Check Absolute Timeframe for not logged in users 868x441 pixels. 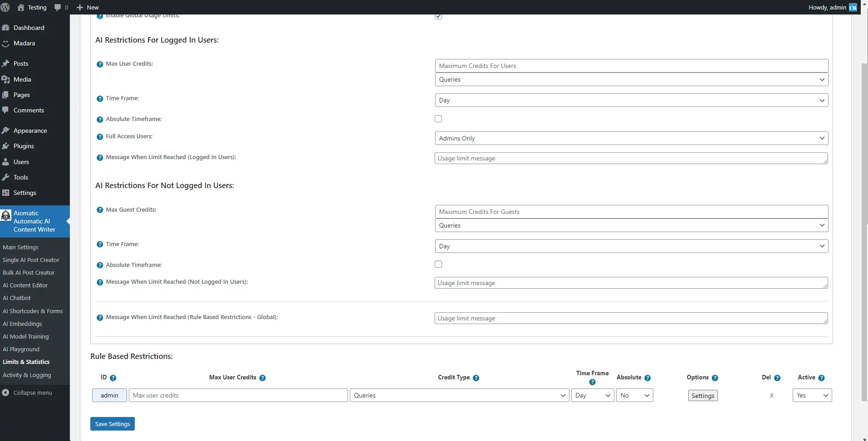(x=438, y=264)
